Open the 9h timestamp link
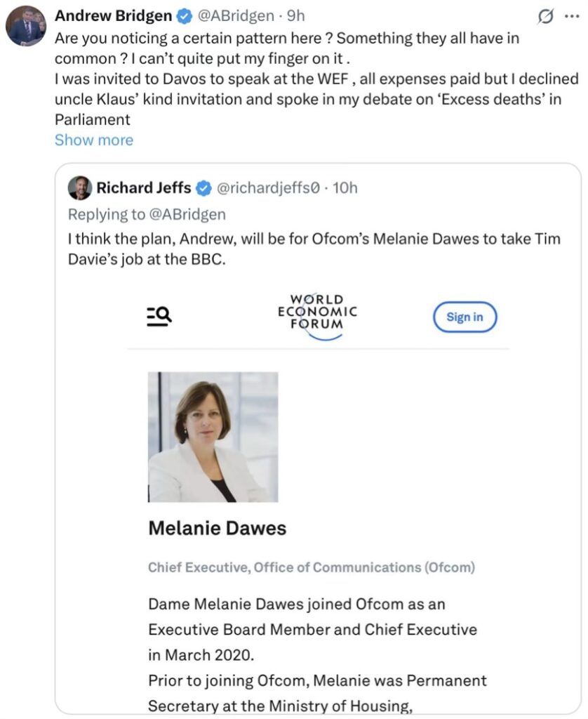588x719 pixels. pos(295,15)
